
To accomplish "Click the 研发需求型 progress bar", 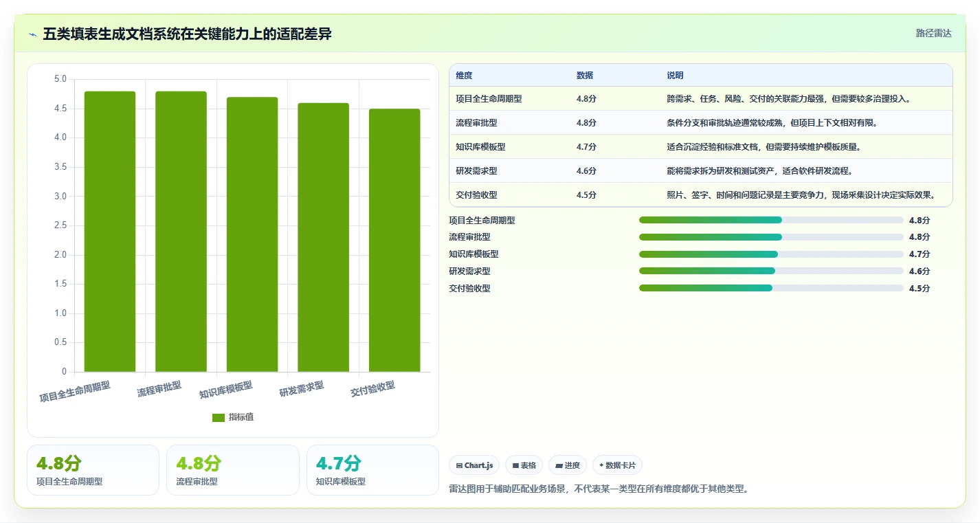I will (x=771, y=271).
